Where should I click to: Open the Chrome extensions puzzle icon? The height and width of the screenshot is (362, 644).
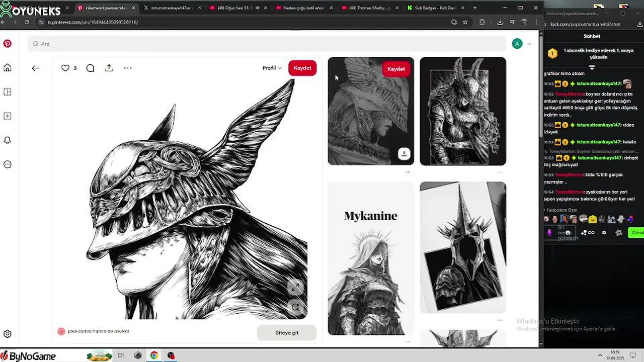[x=482, y=22]
